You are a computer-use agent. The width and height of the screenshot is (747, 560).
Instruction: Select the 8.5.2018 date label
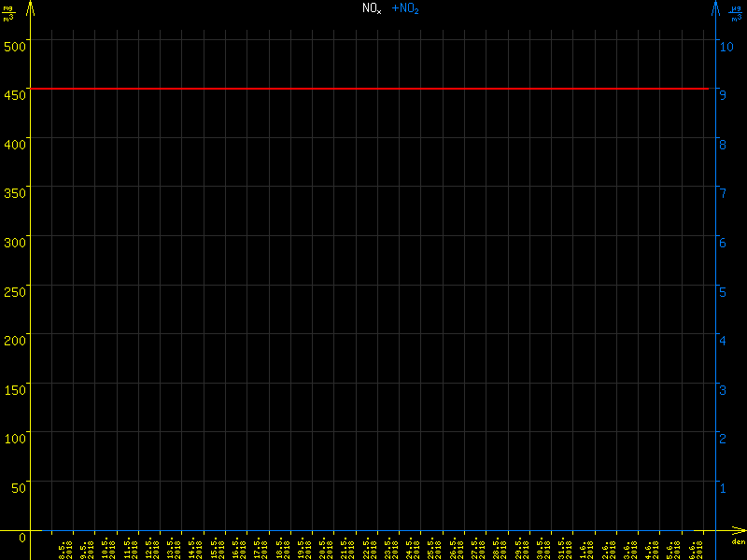click(64, 548)
